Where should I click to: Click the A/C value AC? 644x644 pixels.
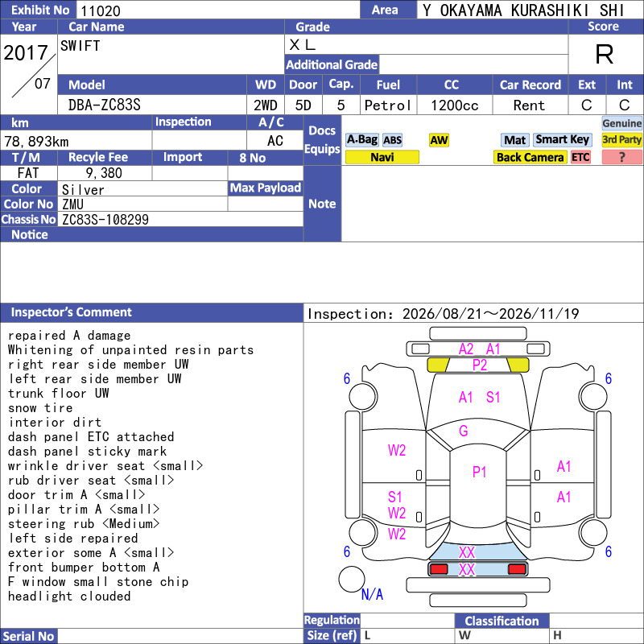(275, 141)
